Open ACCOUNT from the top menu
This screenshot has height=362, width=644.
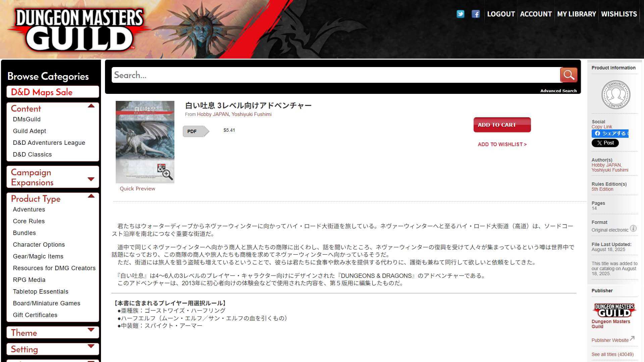point(536,14)
